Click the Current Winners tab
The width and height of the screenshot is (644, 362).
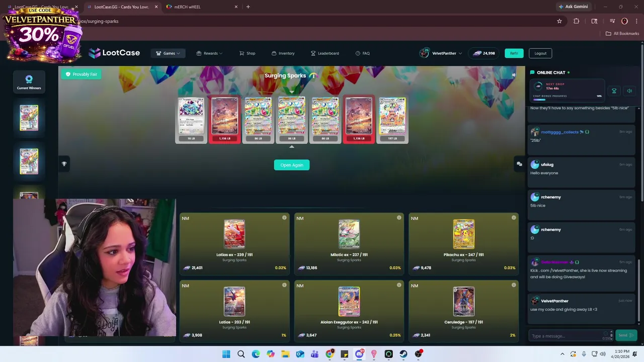pyautogui.click(x=29, y=82)
